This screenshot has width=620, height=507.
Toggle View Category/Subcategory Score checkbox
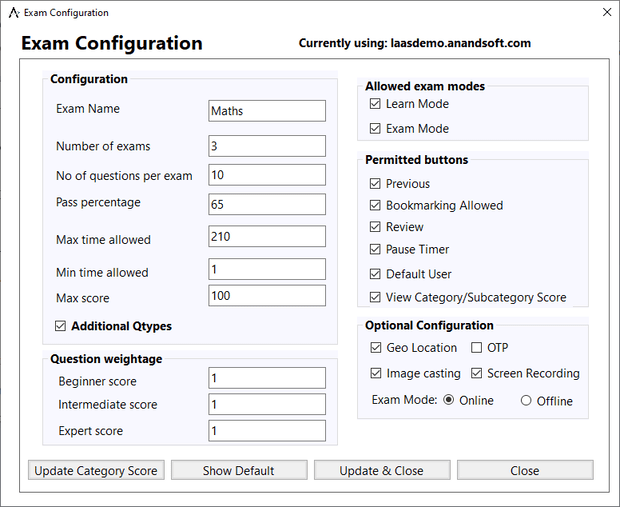[375, 297]
